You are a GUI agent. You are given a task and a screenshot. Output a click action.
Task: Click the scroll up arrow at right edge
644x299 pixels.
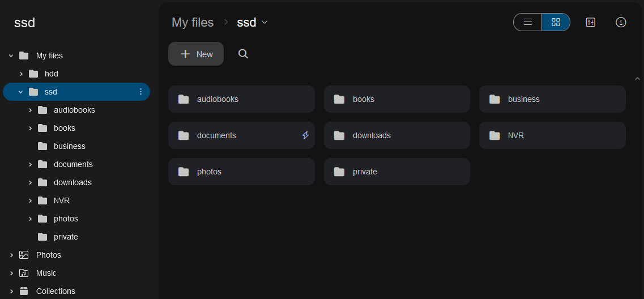click(637, 79)
